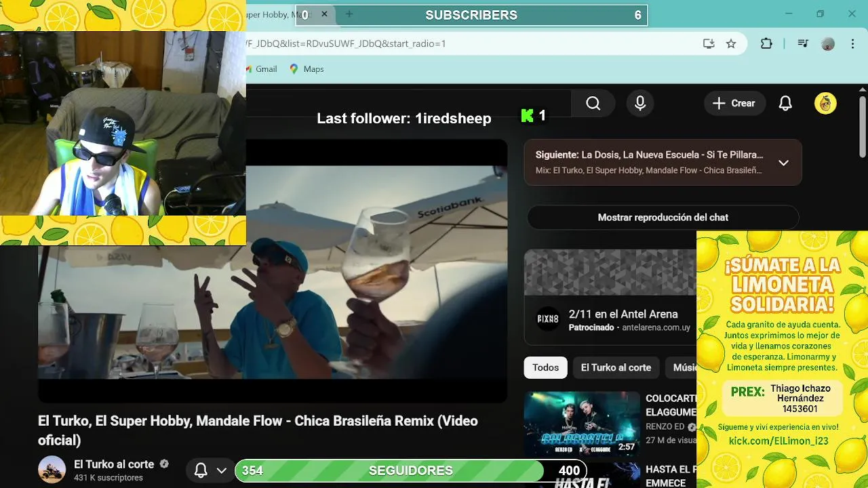Screen dimensions: 868x488
Task: Open YouTube notifications bell
Action: point(785,103)
